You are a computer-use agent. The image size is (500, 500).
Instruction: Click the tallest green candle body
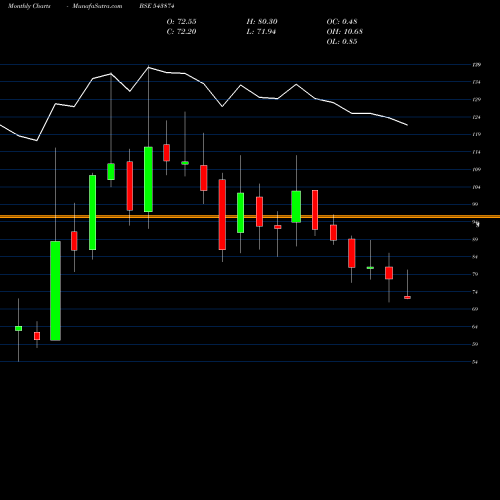click(x=55, y=291)
